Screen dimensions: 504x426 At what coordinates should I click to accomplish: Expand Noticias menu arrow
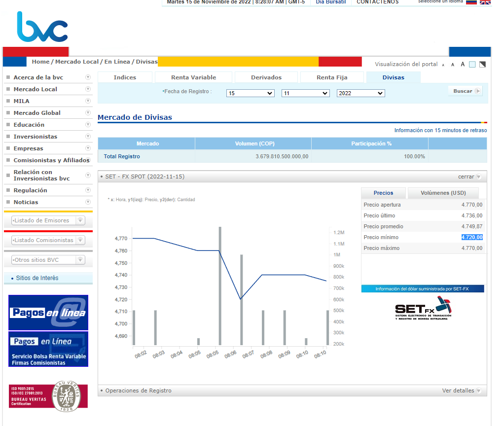(x=88, y=202)
